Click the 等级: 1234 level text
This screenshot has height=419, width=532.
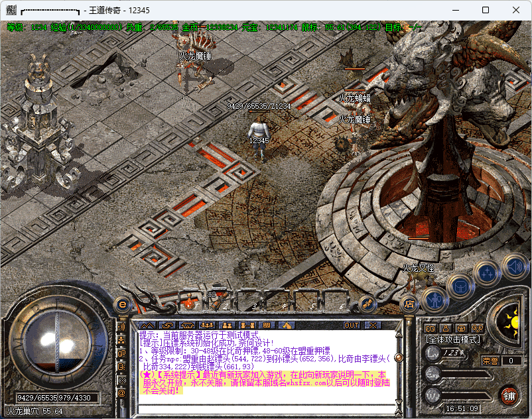pyautogui.click(x=27, y=27)
